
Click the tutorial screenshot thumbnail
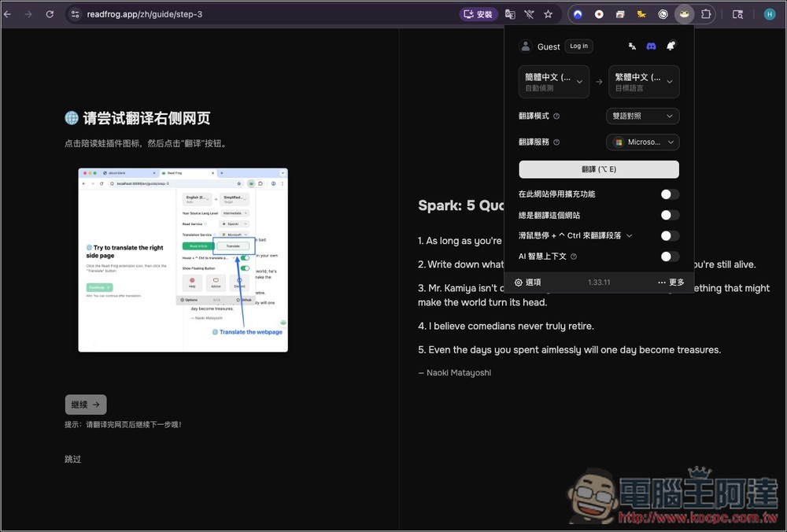183,260
